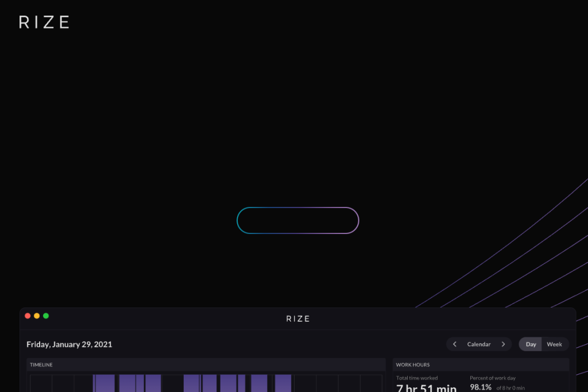Screen dimensions: 588x392
Task: Click the date Friday, January 29, 2021
Action: pos(69,344)
